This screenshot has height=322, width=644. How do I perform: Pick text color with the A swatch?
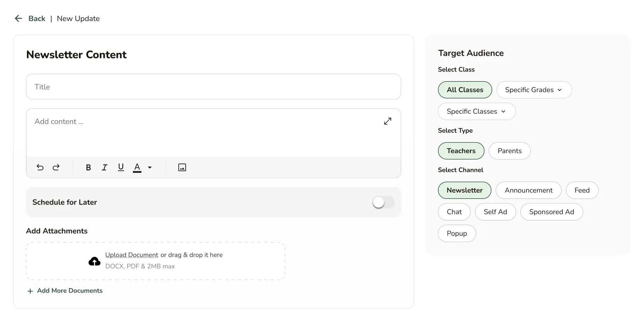137,167
